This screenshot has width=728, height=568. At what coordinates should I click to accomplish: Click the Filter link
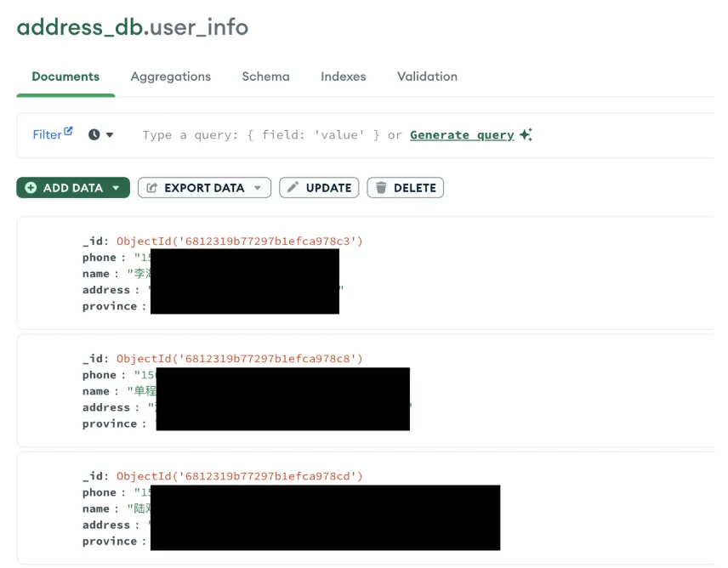tap(47, 134)
